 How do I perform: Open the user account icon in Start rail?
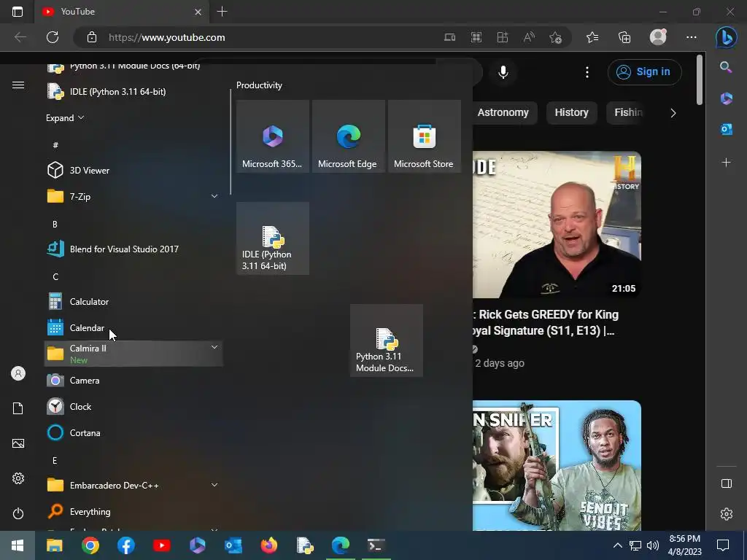(18, 373)
